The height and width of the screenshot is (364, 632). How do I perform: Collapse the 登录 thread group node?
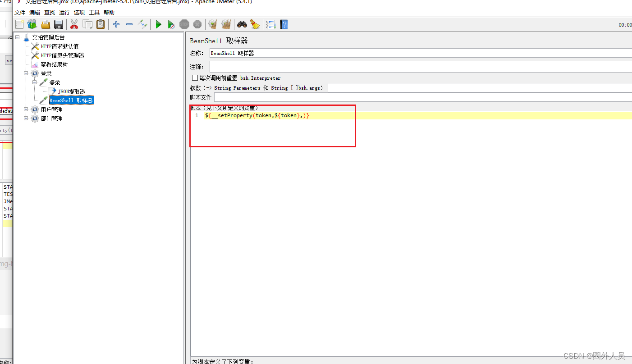pyautogui.click(x=26, y=73)
